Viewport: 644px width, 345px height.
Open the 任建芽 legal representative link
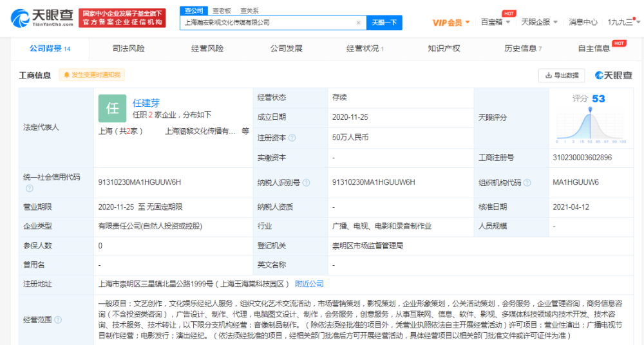[x=146, y=103]
